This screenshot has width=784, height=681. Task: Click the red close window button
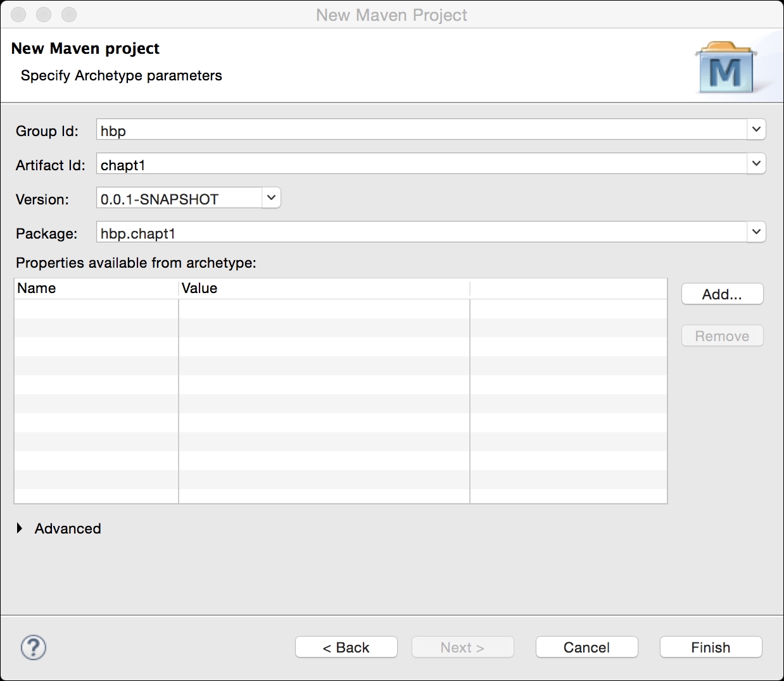[18, 15]
